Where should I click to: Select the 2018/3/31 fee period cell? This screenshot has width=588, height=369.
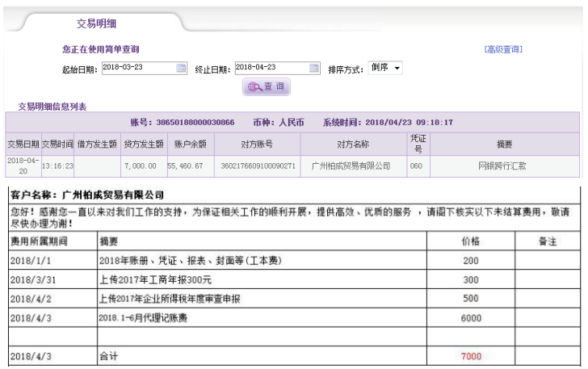[x=52, y=279]
